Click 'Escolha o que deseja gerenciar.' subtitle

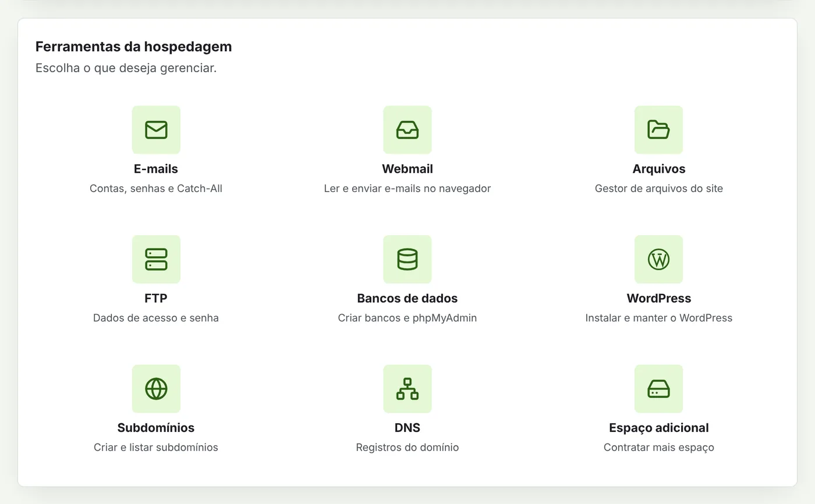[126, 68]
